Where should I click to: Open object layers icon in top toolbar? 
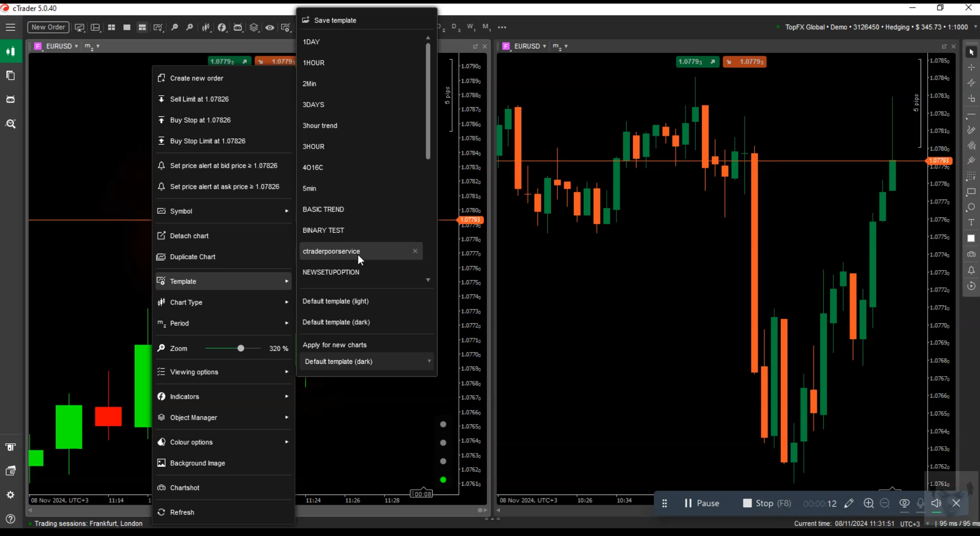(x=254, y=27)
